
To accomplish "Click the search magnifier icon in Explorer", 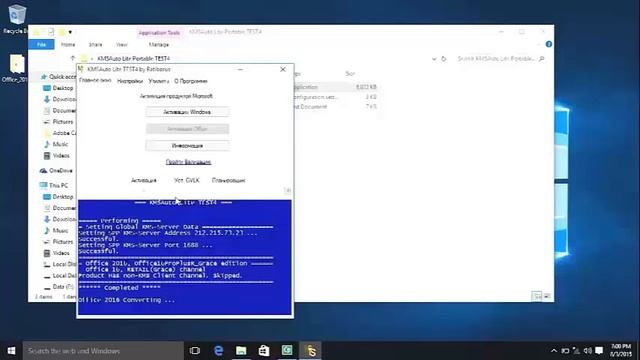I will point(542,59).
